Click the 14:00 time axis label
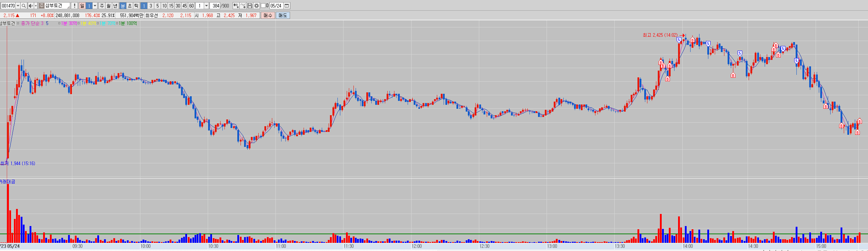The width and height of the screenshot is (868, 251). pyautogui.click(x=688, y=246)
